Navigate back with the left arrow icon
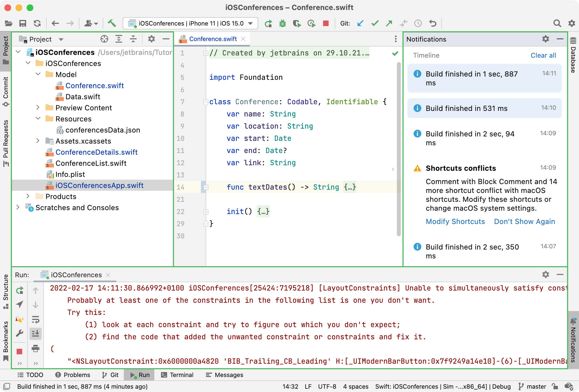The height and width of the screenshot is (392, 579). [x=55, y=23]
